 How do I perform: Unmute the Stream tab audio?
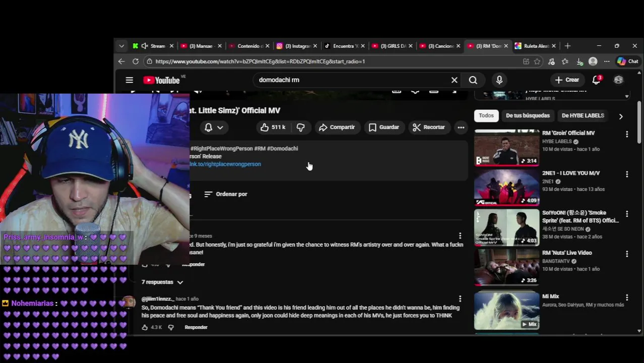[x=145, y=46]
